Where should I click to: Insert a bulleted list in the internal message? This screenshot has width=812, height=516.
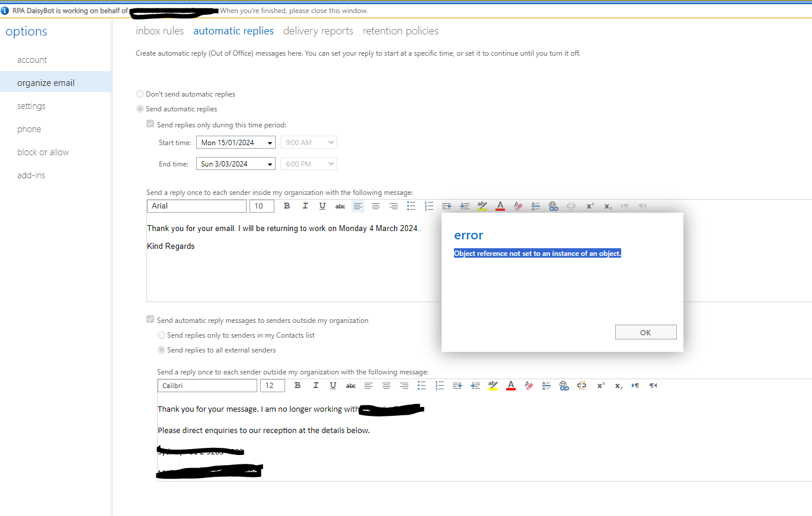click(411, 206)
